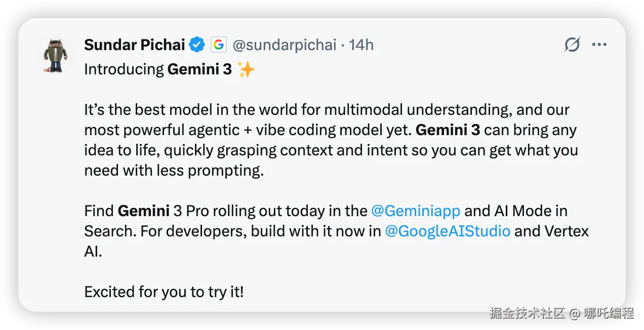The height and width of the screenshot is (330, 644).
Task: Click the 14h post timestamp
Action: coord(361,45)
